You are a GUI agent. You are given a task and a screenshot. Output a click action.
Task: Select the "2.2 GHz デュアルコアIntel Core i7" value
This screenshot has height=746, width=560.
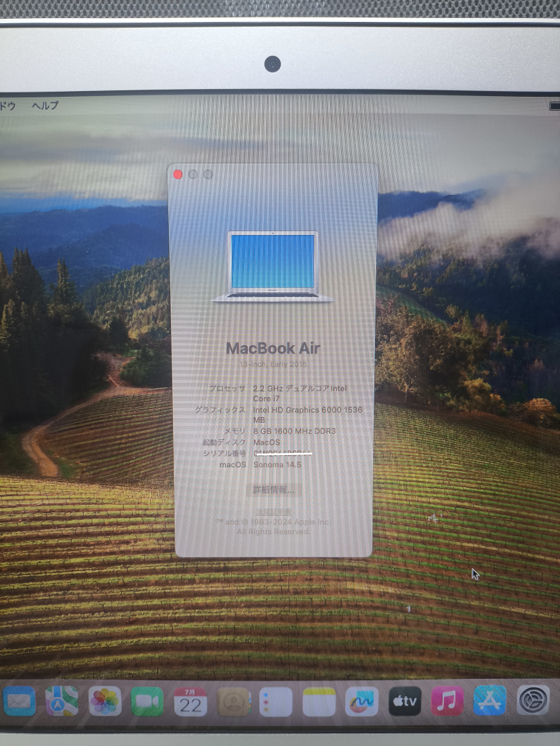[x=300, y=394]
